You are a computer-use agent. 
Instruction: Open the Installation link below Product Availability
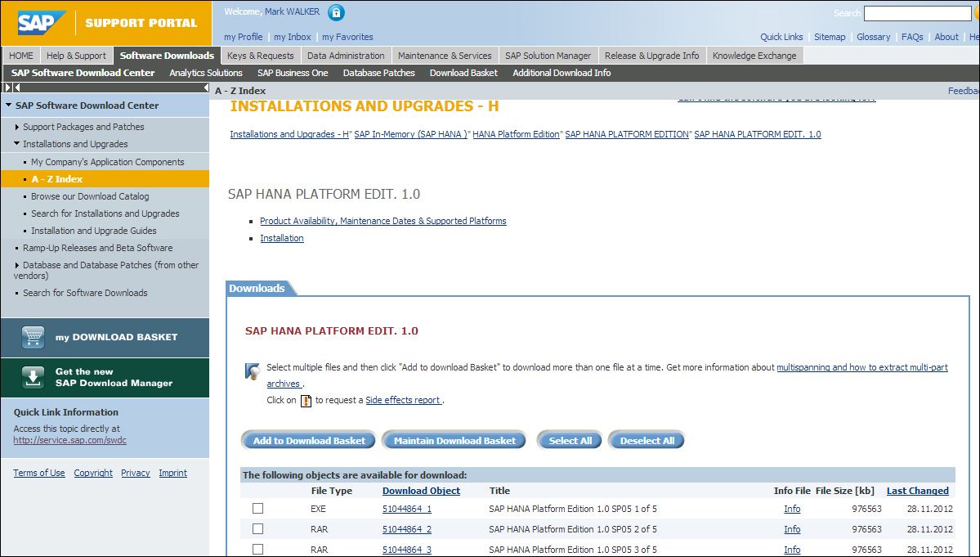pyautogui.click(x=282, y=238)
